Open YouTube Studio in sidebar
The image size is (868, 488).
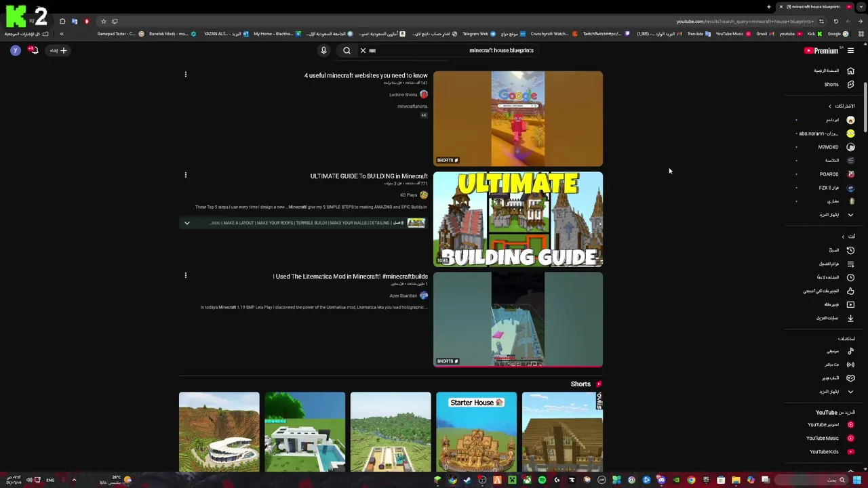point(831,424)
